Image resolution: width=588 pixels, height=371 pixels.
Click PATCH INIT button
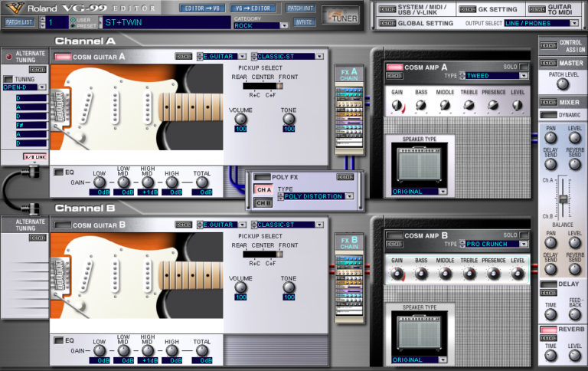(x=301, y=8)
